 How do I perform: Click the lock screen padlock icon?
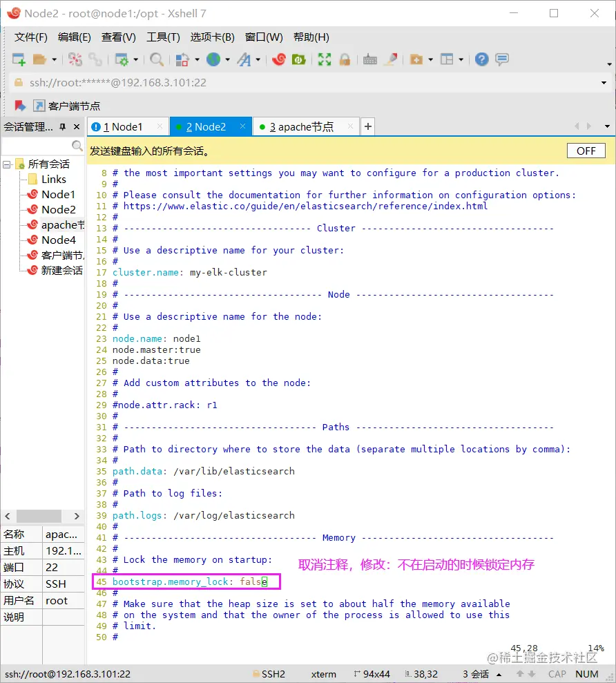point(345,59)
